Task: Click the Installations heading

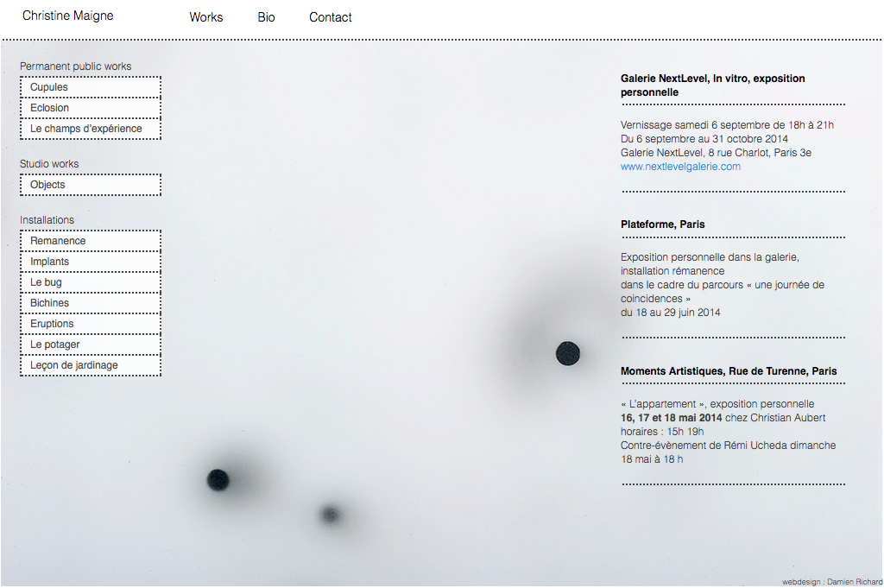Action: coord(47,220)
